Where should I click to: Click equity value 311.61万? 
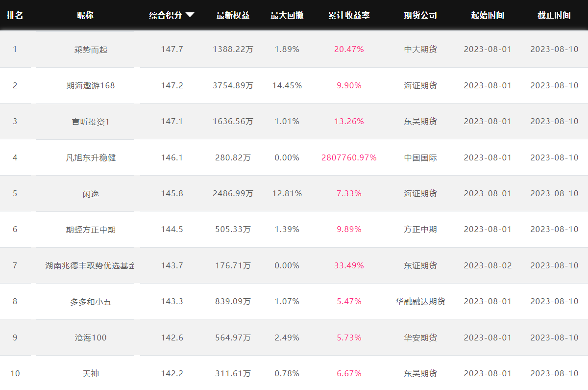(233, 373)
